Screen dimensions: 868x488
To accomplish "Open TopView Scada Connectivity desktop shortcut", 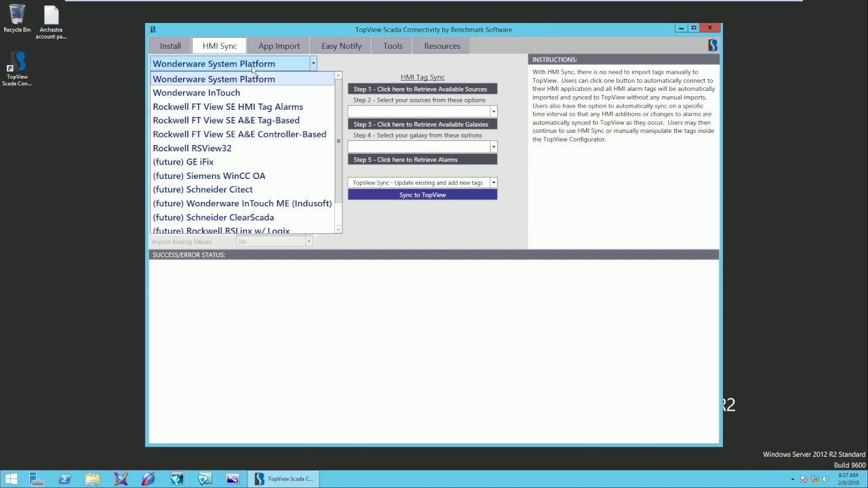I will click(17, 69).
